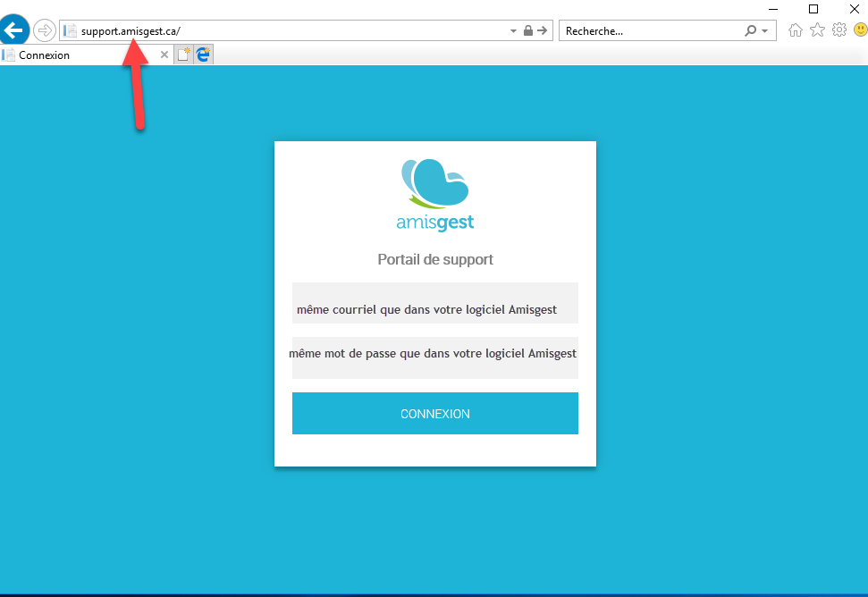Click the password field 'même mot de passe'
The height and width of the screenshot is (597, 868).
pos(435,358)
